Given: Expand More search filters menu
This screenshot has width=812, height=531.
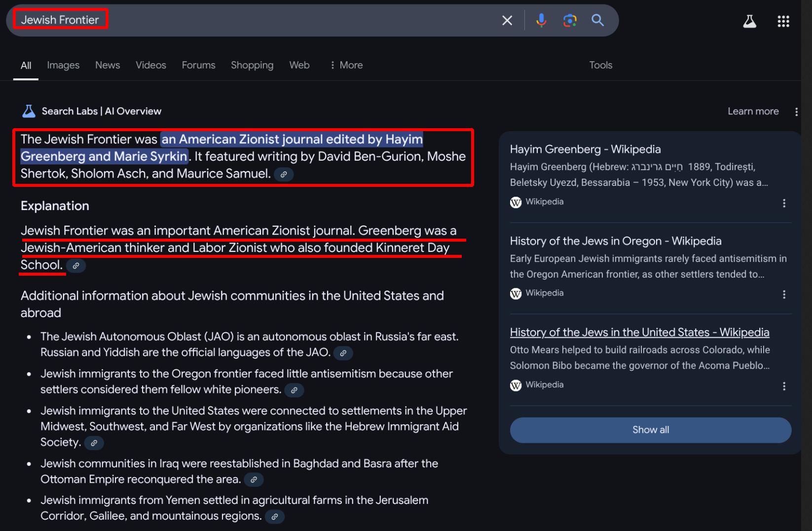Looking at the screenshot, I should 346,65.
